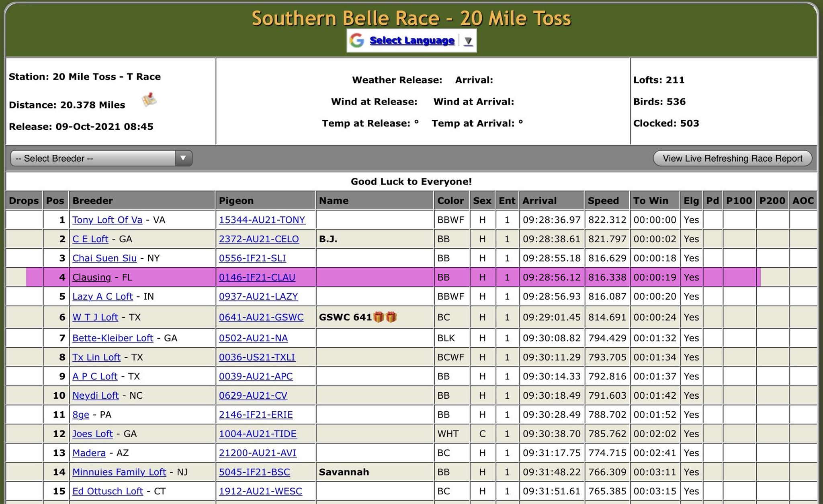Open pigeon 0641-AU21-GSWC link
Screen dimensions: 823x504
coord(261,318)
